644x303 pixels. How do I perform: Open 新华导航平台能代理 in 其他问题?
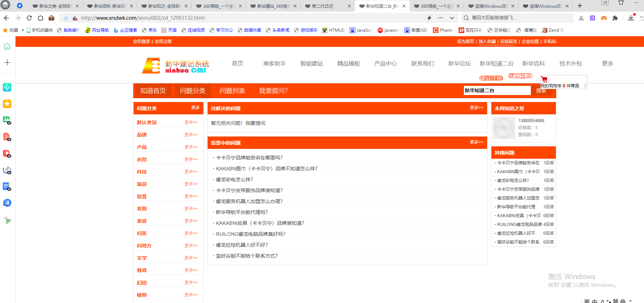(x=516, y=207)
